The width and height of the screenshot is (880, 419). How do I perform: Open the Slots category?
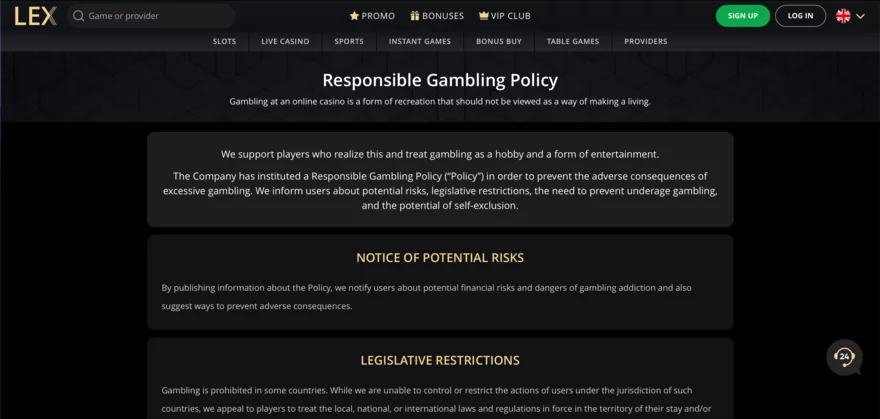pyautogui.click(x=224, y=41)
